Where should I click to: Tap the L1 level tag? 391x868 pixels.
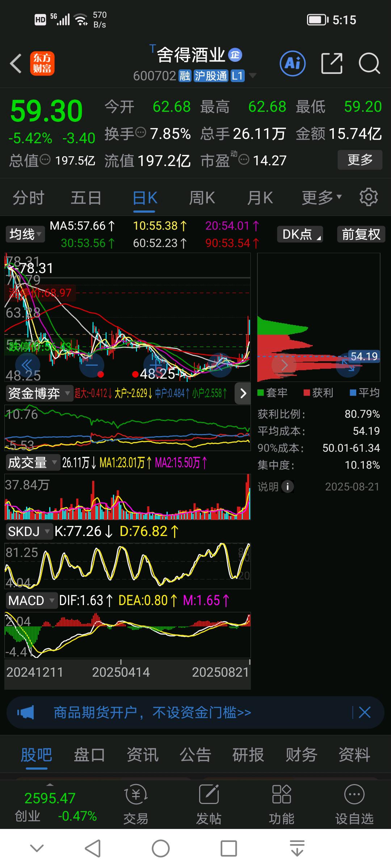(x=237, y=76)
